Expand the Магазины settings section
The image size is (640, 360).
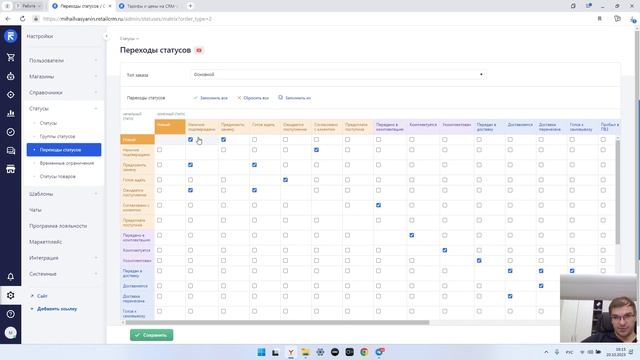(63, 76)
